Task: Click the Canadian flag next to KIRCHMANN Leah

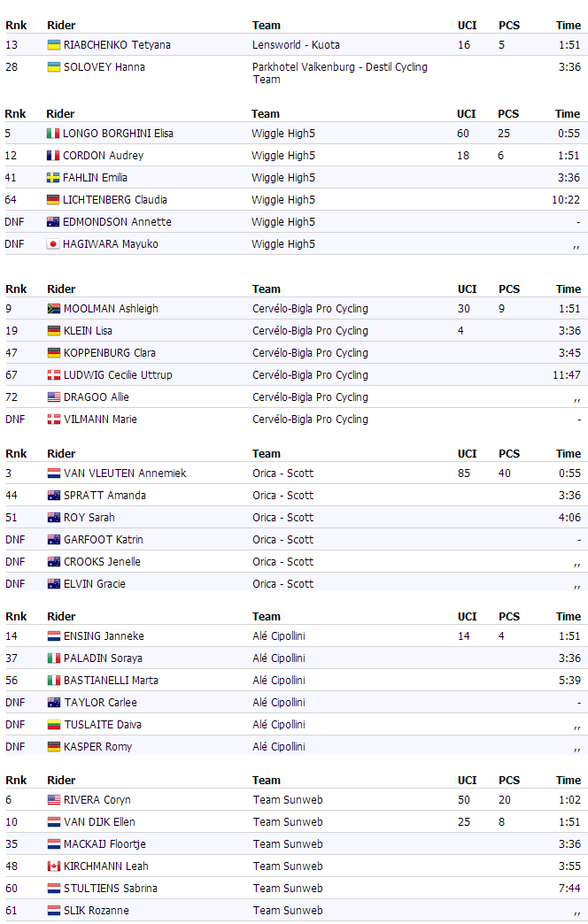Action: coord(53,866)
